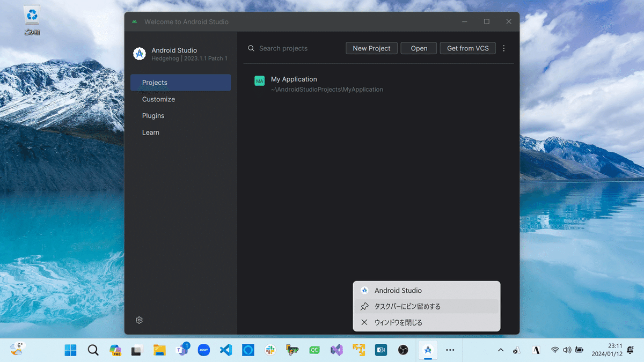Click the Welcome to Android Studio title text
This screenshot has width=644, height=362.
pyautogui.click(x=186, y=22)
